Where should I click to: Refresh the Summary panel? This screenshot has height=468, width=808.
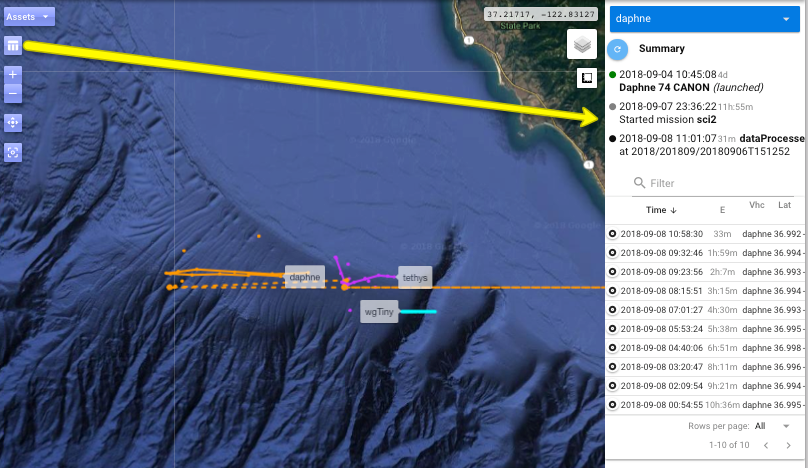(618, 48)
